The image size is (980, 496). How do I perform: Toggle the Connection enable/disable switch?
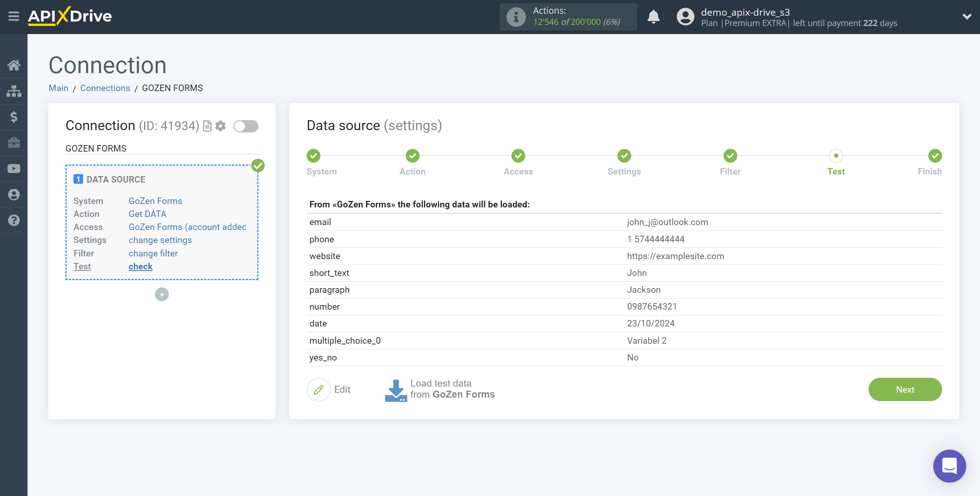245,125
